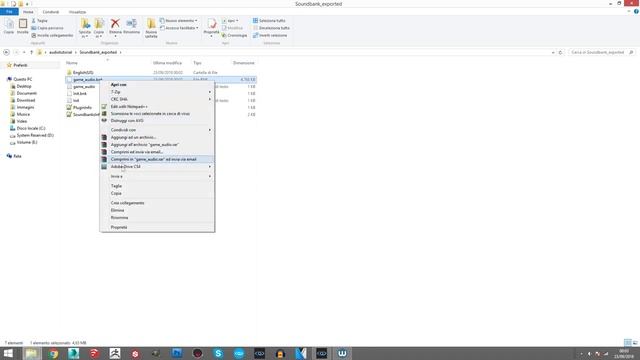
Task: Select the PluginInfo file
Action: click(x=82, y=107)
